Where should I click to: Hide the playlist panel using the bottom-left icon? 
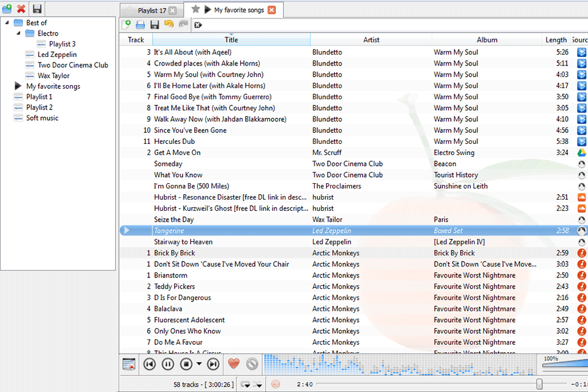point(128,364)
